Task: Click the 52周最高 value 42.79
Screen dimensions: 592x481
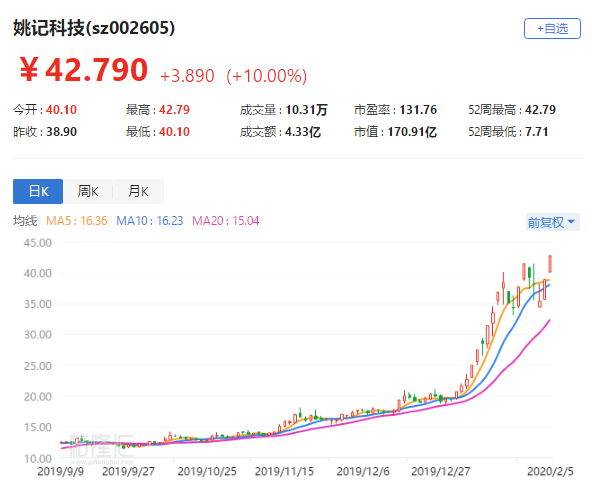Action: [x=541, y=110]
